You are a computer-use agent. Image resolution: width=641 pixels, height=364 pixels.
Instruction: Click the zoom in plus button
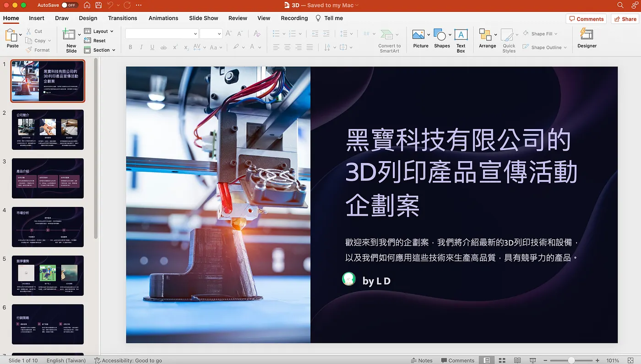point(598,360)
